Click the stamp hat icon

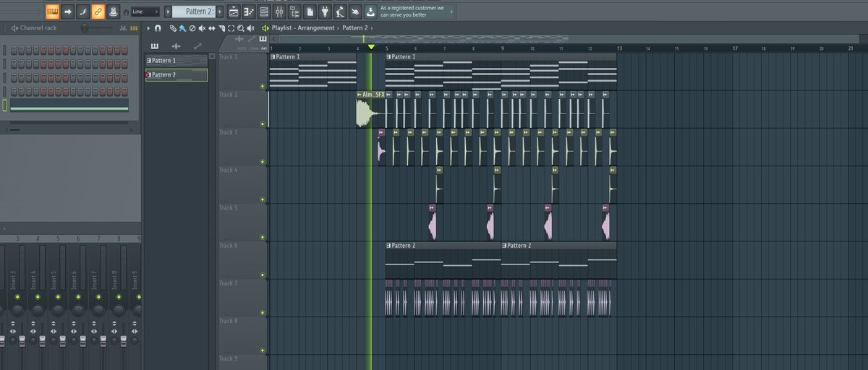tap(114, 12)
